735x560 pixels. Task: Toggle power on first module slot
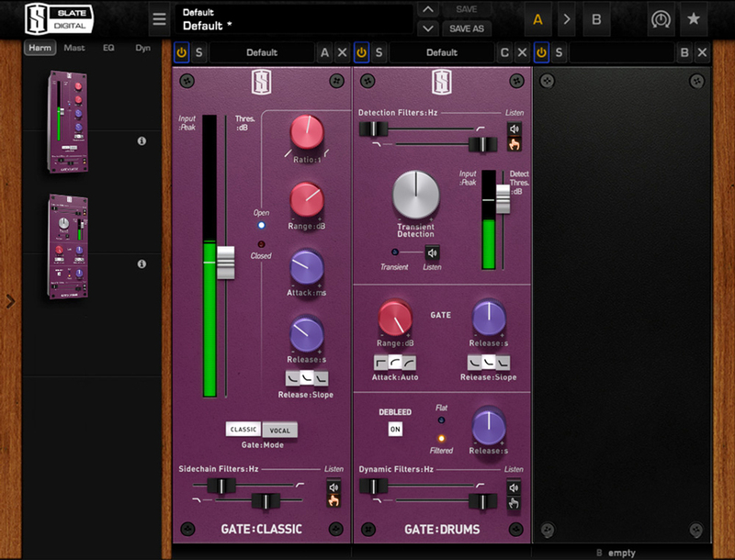click(x=181, y=52)
